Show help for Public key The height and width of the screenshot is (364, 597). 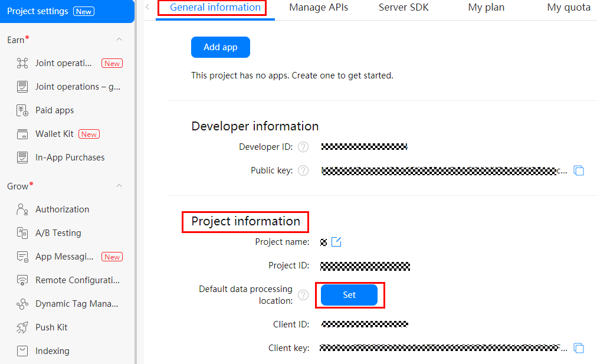303,170
